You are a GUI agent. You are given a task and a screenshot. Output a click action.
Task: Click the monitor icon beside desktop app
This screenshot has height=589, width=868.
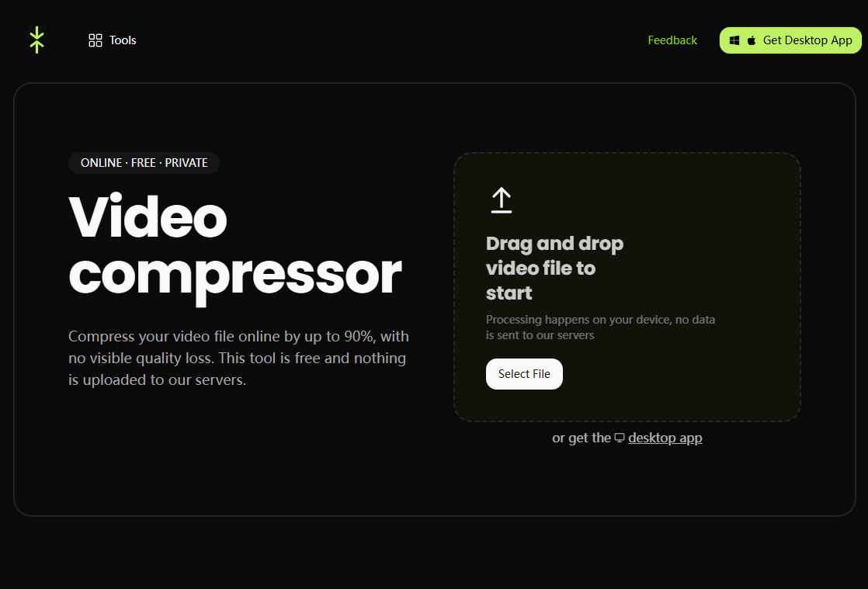click(620, 438)
